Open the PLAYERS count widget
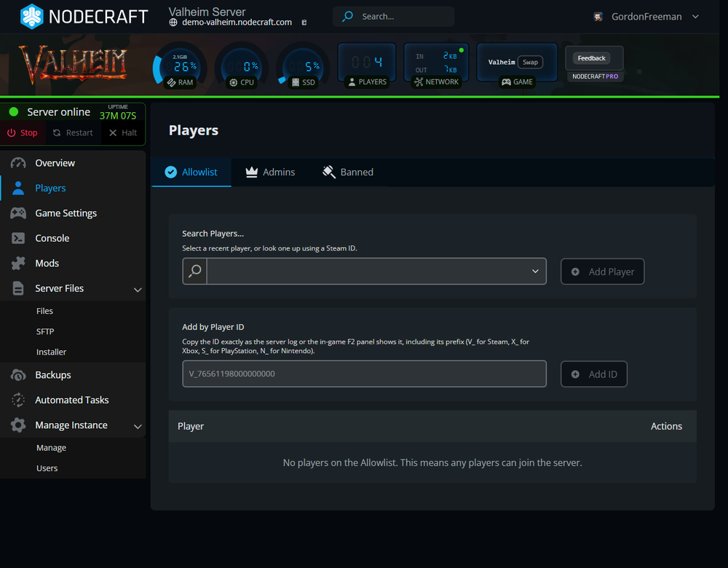 point(367,66)
